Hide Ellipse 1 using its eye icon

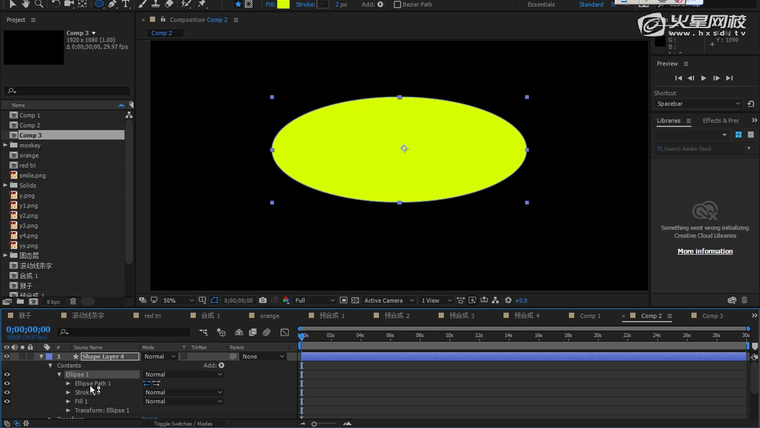(x=7, y=375)
